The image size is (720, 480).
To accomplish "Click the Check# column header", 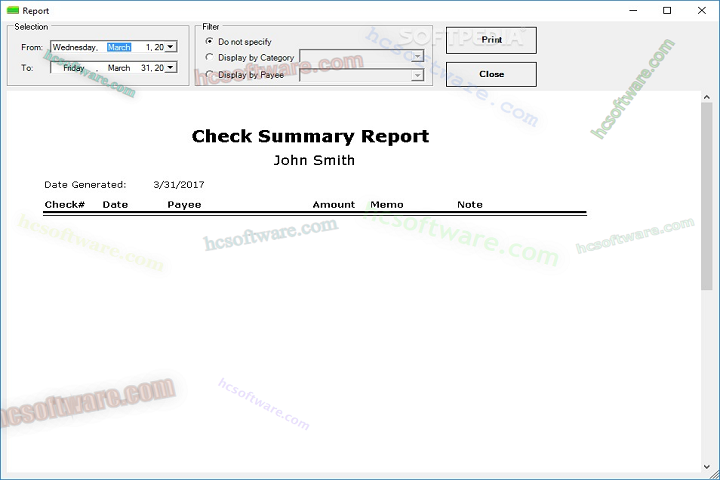I will (x=65, y=204).
